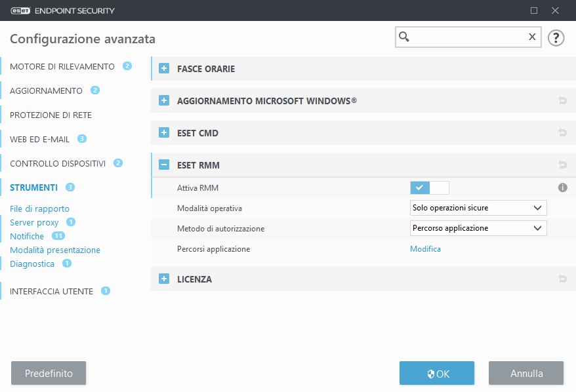
Task: Open Server proxy settings
Action: tap(34, 222)
